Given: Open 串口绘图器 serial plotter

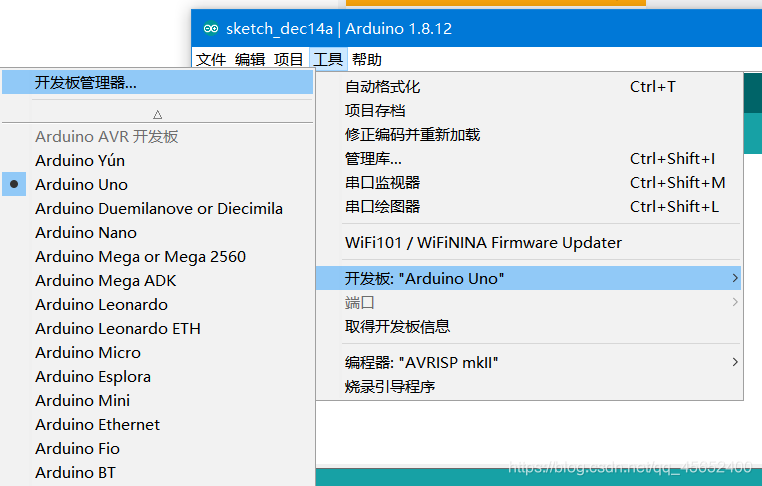Looking at the screenshot, I should click(x=529, y=207).
